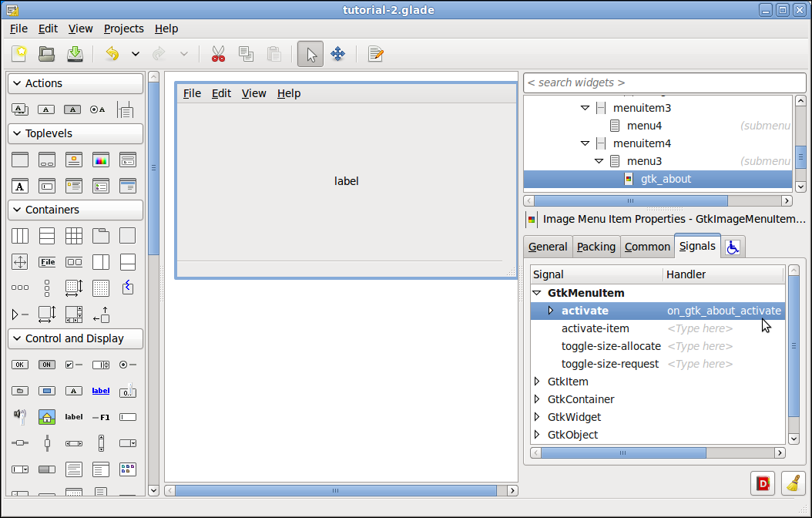The height and width of the screenshot is (518, 812).
Task: Open a project with folder icon
Action: 46,53
